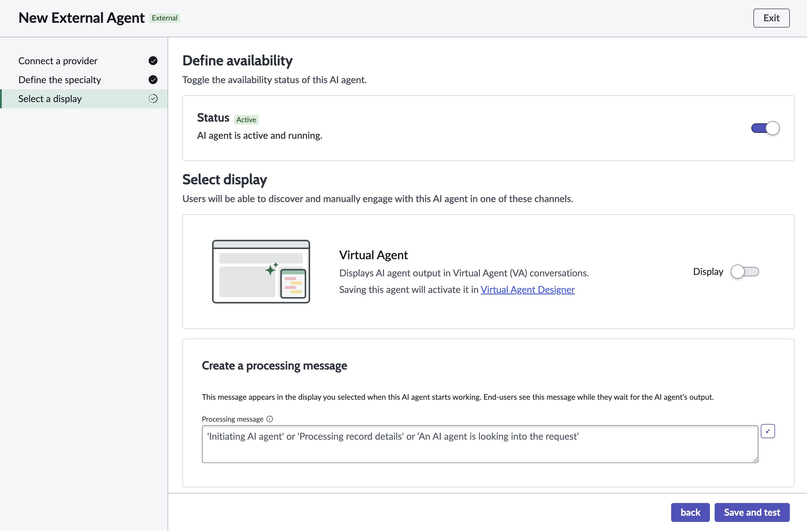Click the Exit button

[x=771, y=18]
